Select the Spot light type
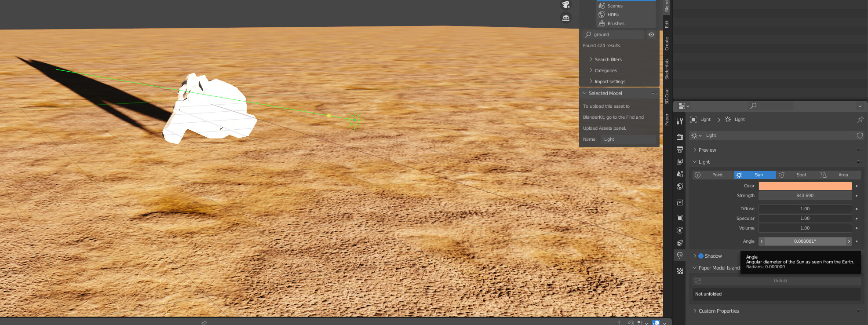 click(x=797, y=175)
